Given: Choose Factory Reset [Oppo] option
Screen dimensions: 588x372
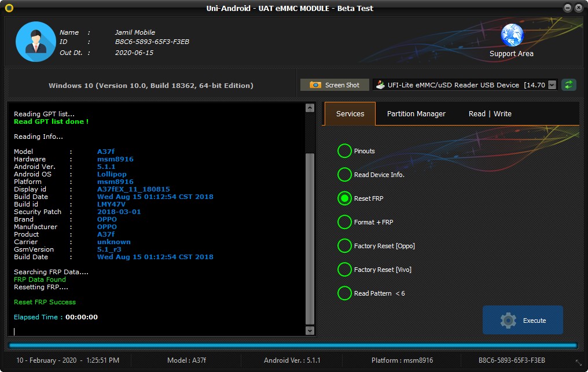Looking at the screenshot, I should pos(344,246).
